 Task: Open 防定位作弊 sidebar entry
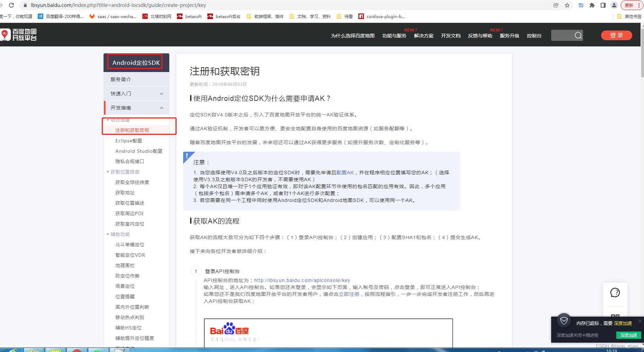[127, 276]
